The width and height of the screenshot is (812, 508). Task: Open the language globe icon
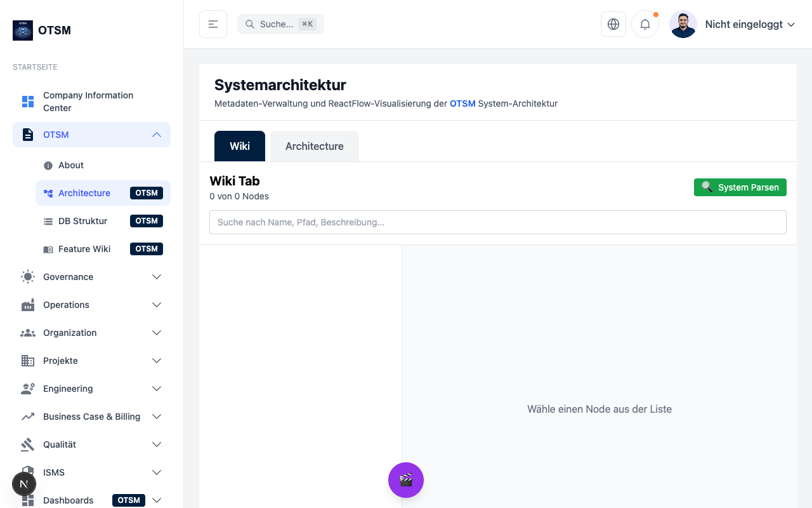[613, 24]
